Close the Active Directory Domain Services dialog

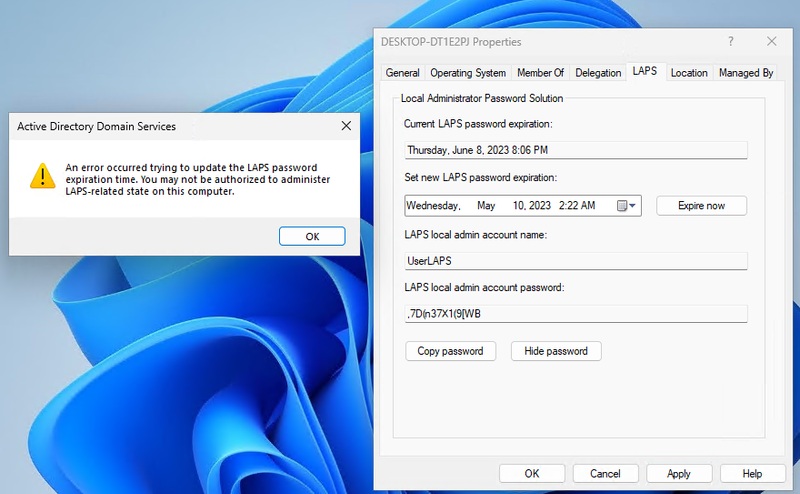pos(346,126)
